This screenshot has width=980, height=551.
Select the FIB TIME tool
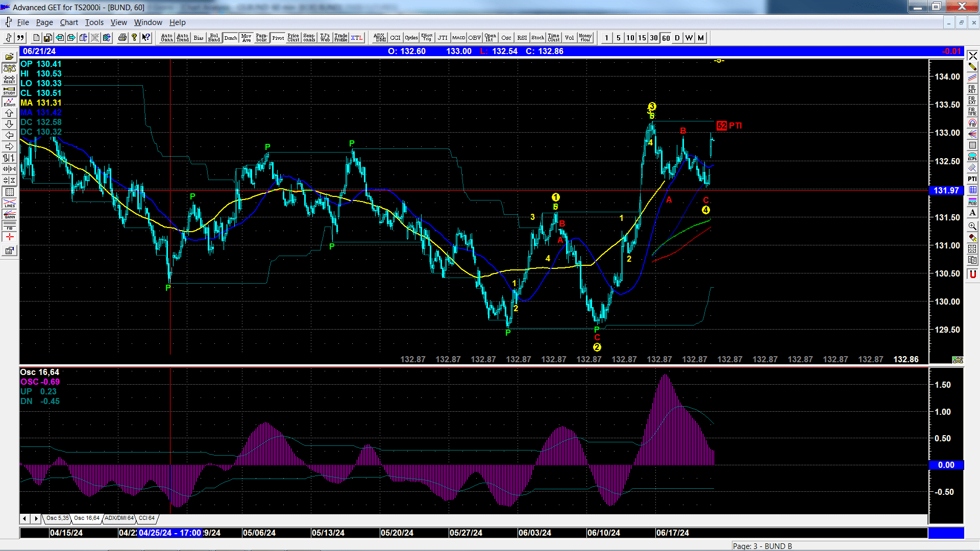pos(972,112)
